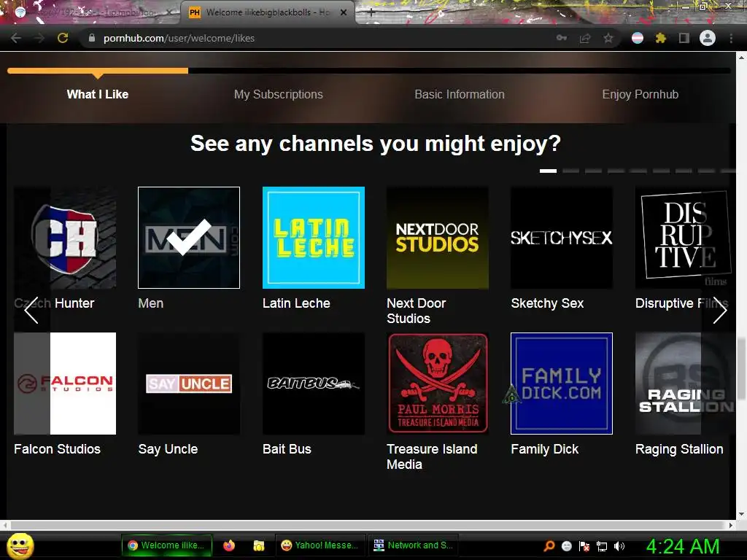
Task: Choose the Family Dick channel thumbnail
Action: coord(562,384)
